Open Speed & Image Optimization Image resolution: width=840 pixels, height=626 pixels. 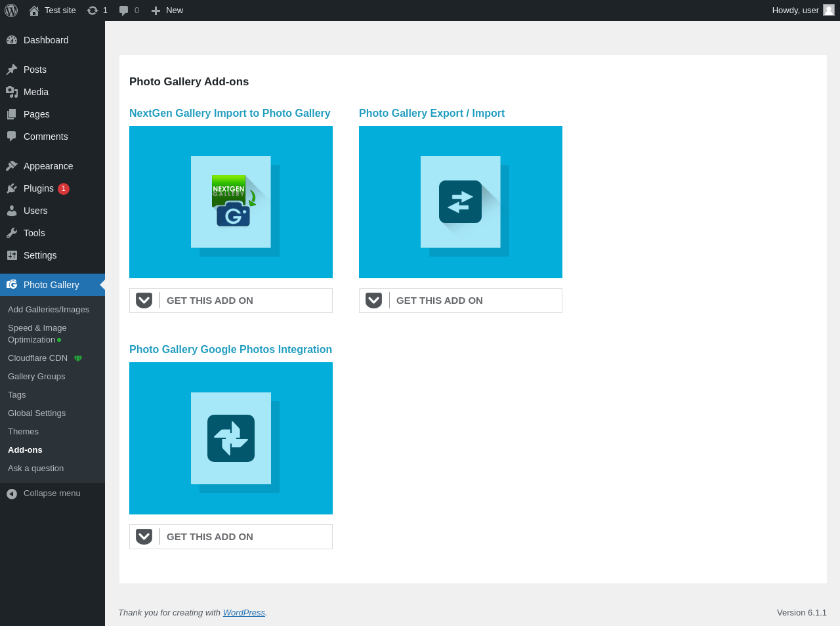52,334
